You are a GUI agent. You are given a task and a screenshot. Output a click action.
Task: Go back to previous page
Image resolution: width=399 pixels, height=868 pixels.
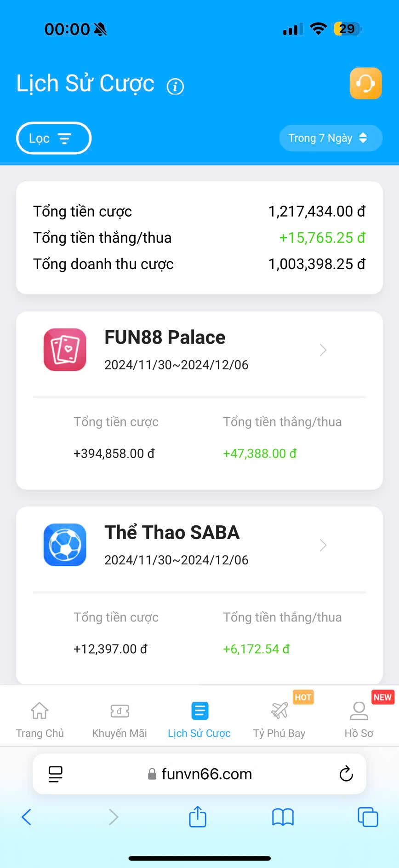pyautogui.click(x=27, y=817)
